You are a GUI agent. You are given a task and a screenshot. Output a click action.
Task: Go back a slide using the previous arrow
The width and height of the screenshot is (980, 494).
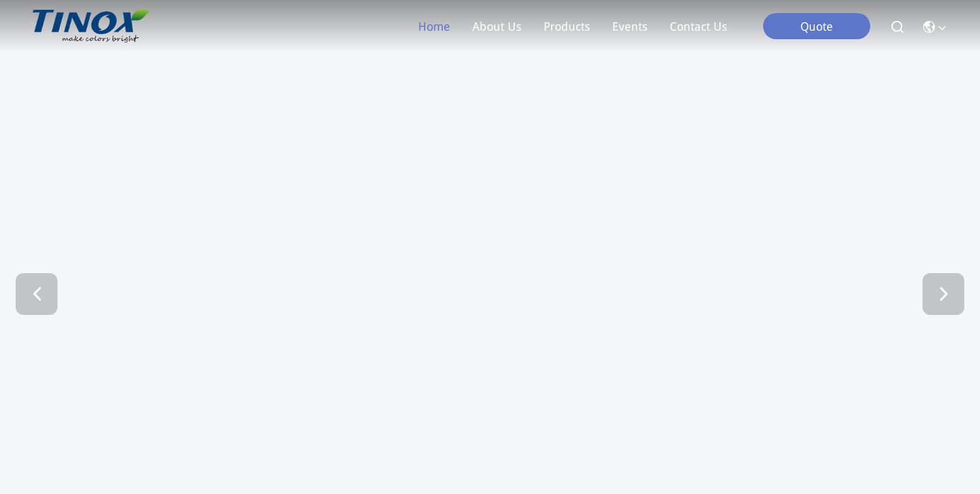[x=37, y=294]
